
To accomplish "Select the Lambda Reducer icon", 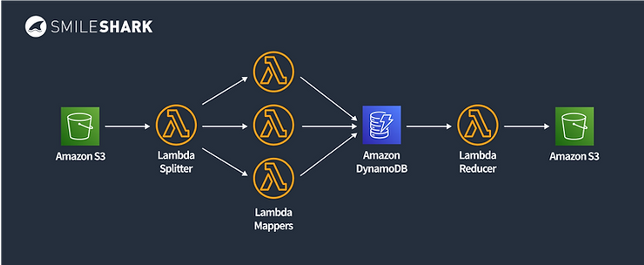I will pyautogui.click(x=478, y=125).
